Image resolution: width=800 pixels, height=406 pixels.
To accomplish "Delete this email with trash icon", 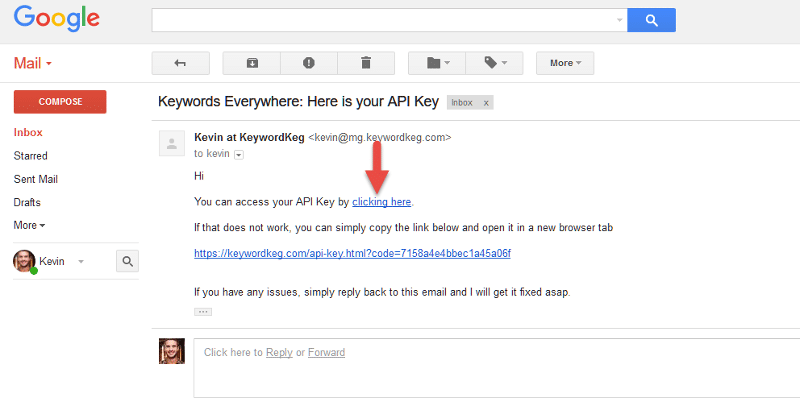I will point(366,63).
